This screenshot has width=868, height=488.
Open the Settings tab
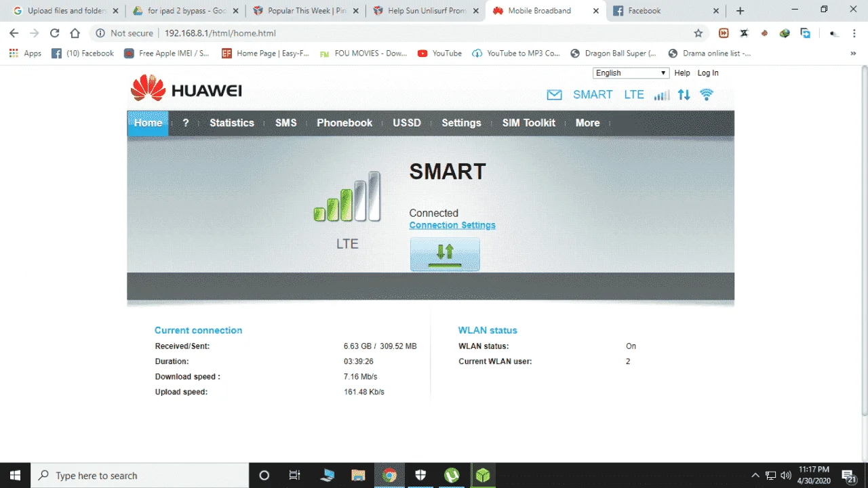click(x=461, y=123)
